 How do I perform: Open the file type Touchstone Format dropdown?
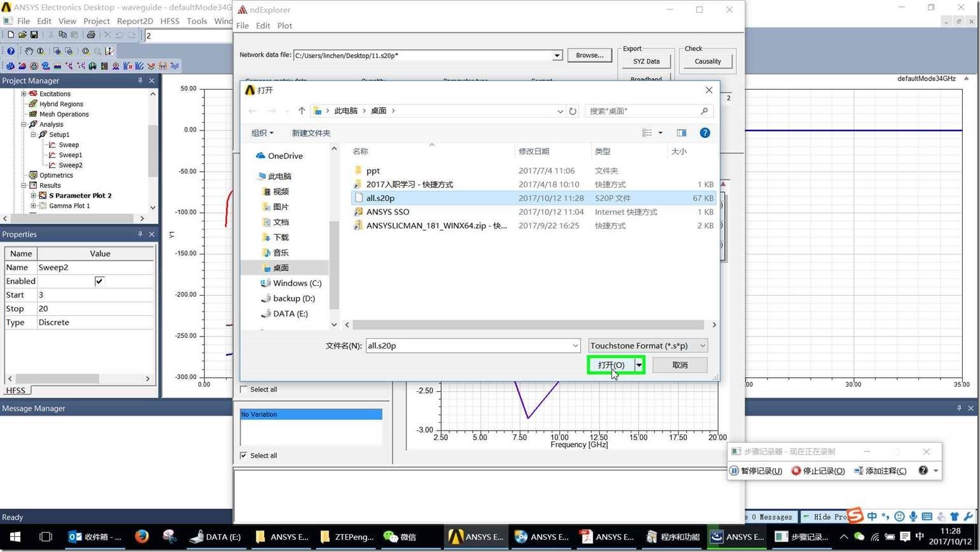coord(648,345)
